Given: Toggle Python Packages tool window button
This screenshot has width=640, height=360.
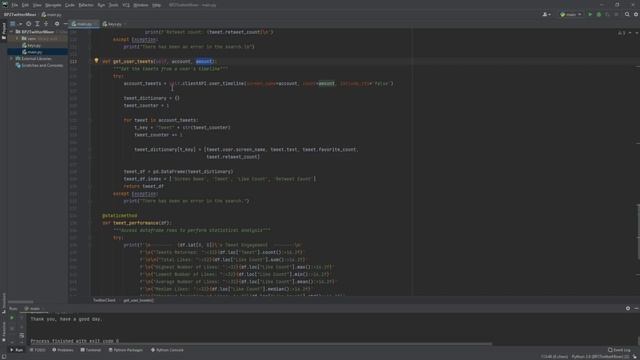Looking at the screenshot, I should (126, 350).
